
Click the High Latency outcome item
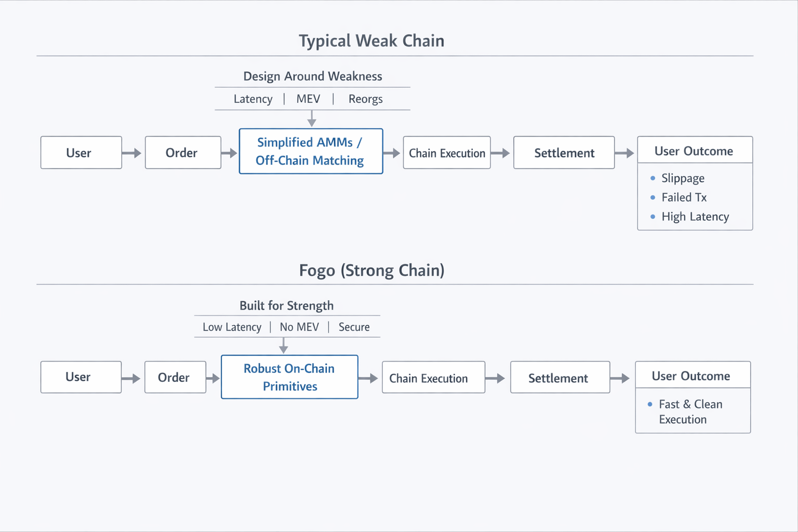coord(695,217)
